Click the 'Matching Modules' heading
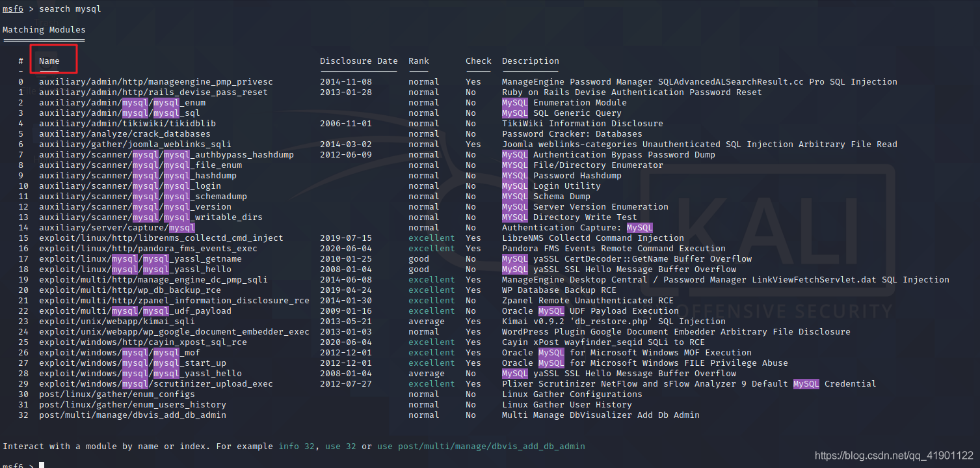Image resolution: width=980 pixels, height=468 pixels. 44,30
